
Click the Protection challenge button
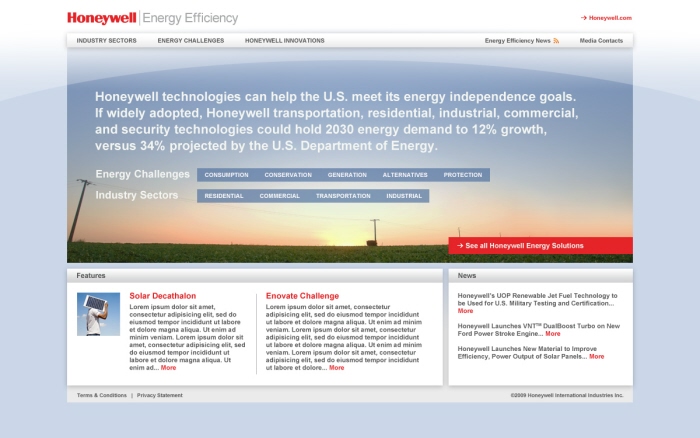(x=463, y=175)
